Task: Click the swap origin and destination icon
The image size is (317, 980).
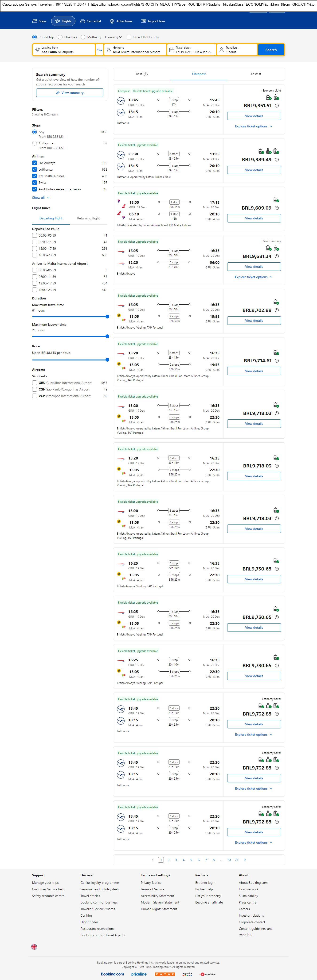Action: click(99, 50)
